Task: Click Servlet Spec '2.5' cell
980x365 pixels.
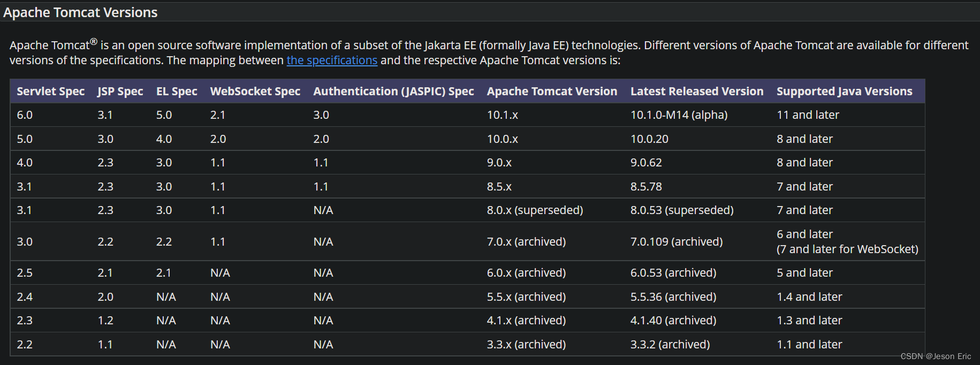Action: [25, 273]
